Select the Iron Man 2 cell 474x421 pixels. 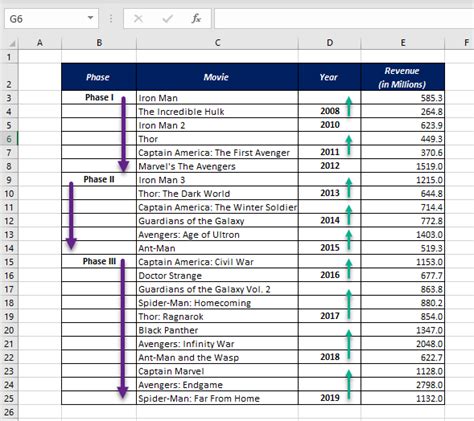tap(217, 125)
